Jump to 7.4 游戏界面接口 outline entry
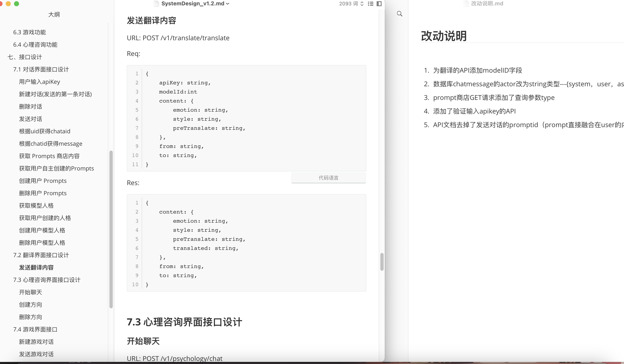 tap(35, 329)
